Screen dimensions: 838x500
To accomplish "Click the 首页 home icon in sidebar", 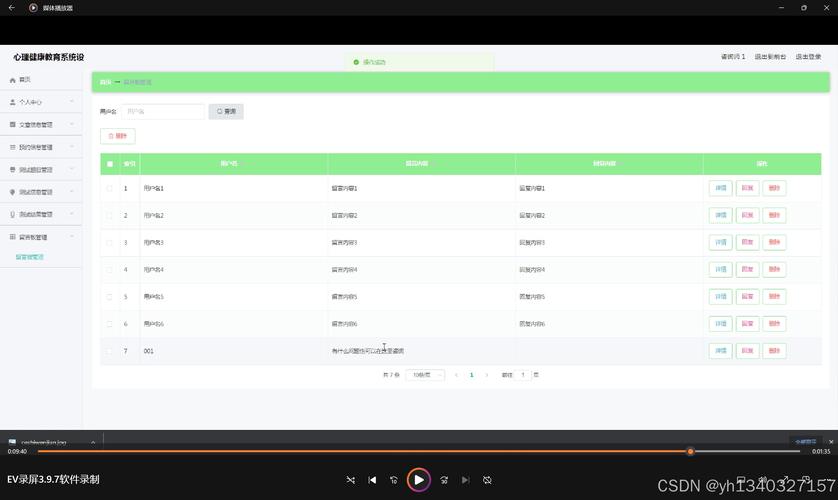I will pos(13,79).
